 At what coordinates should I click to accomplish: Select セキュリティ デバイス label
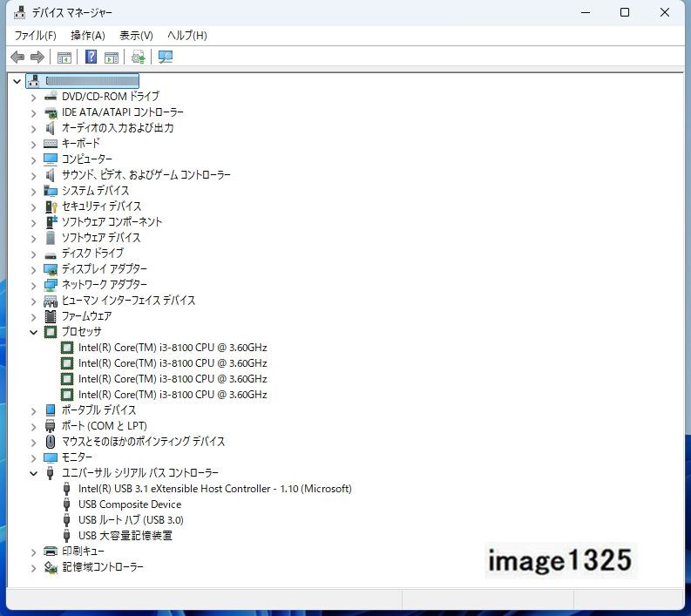(101, 206)
